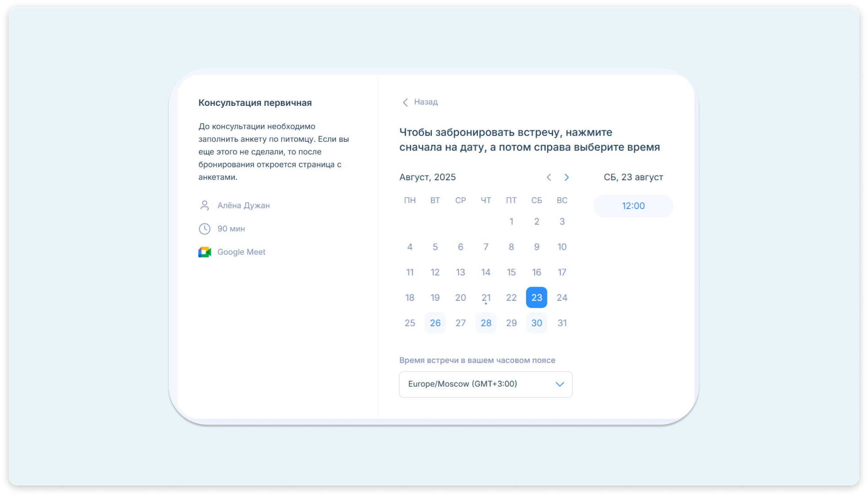Click the person icon beside Алёна Дужан
868x496 pixels.
pos(204,205)
